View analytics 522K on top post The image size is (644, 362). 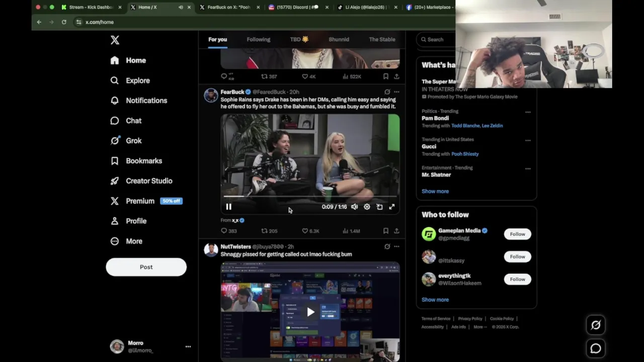pyautogui.click(x=352, y=76)
